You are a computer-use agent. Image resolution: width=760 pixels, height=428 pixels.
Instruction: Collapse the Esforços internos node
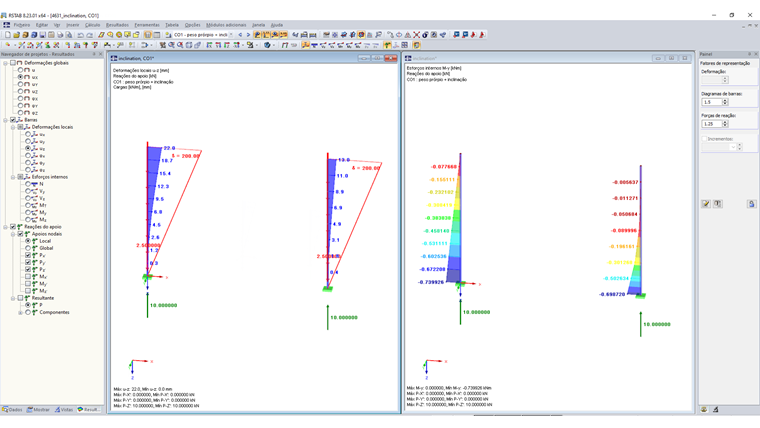[x=13, y=177]
